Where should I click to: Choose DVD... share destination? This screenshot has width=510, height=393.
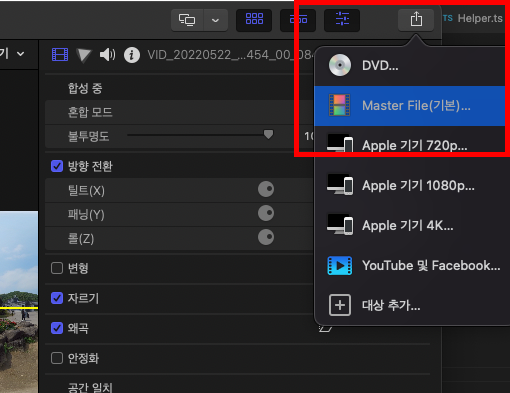412,66
